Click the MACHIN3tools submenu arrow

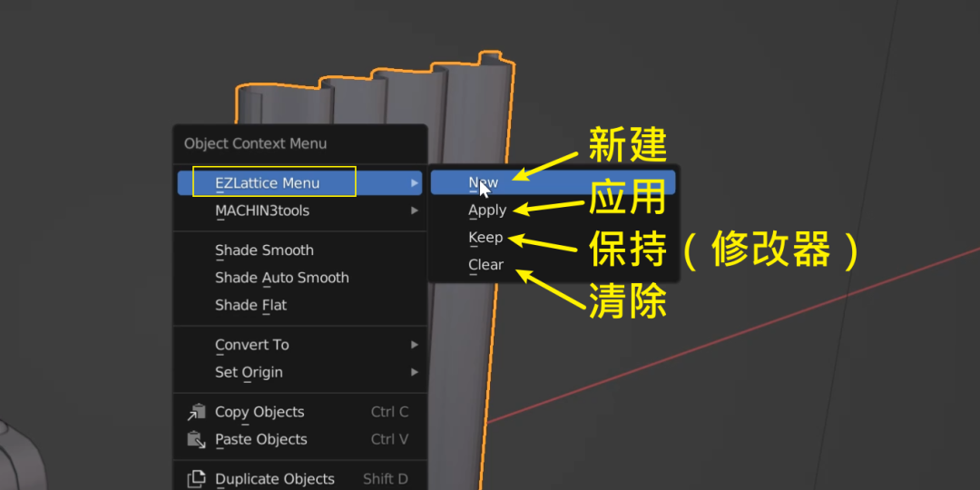[x=414, y=211]
